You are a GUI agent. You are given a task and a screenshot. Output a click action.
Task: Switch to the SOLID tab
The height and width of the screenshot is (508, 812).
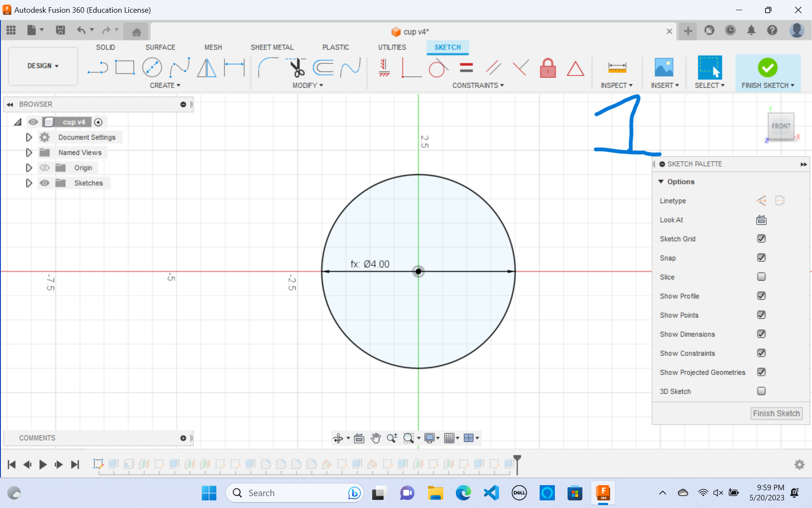click(105, 47)
